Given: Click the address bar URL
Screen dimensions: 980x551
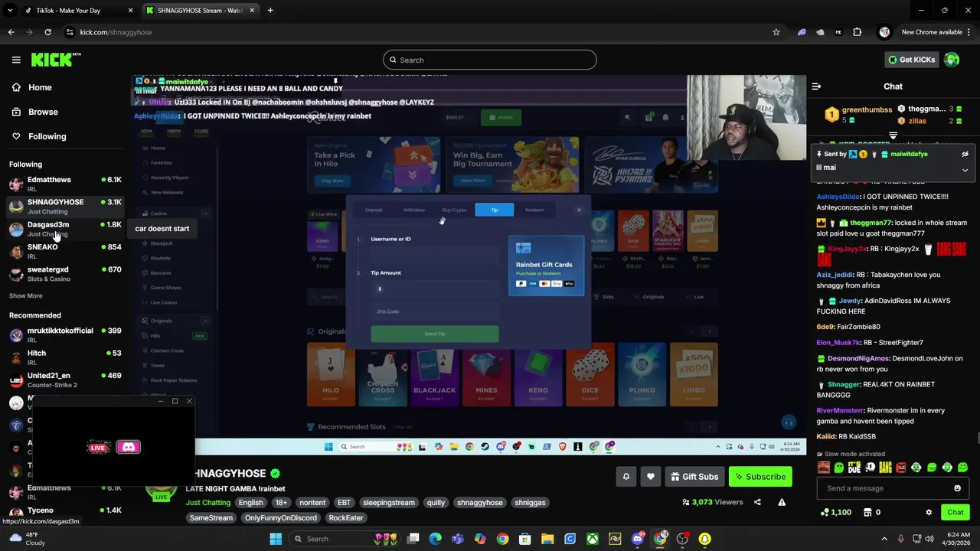Looking at the screenshot, I should pos(116,32).
